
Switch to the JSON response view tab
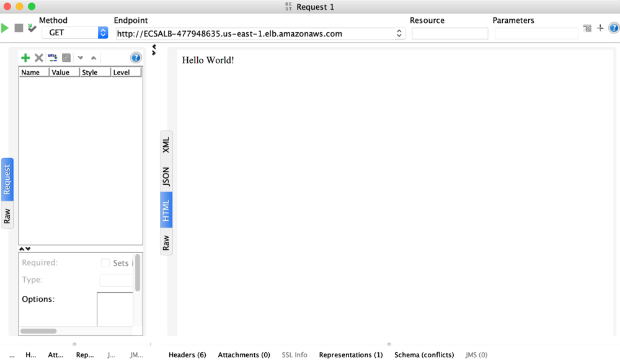click(166, 177)
